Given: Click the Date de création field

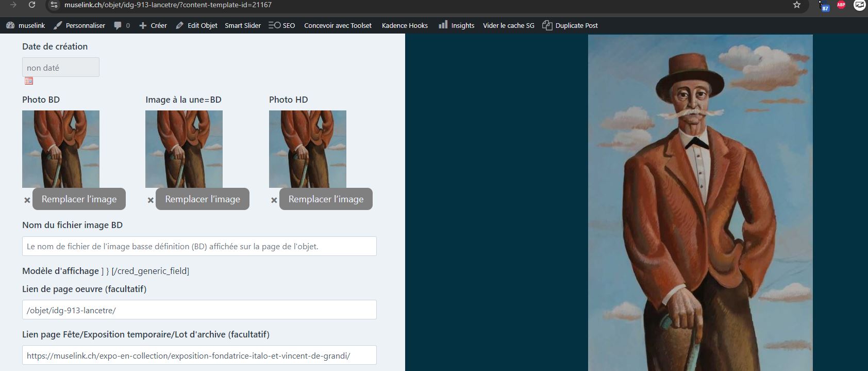Looking at the screenshot, I should (x=61, y=68).
